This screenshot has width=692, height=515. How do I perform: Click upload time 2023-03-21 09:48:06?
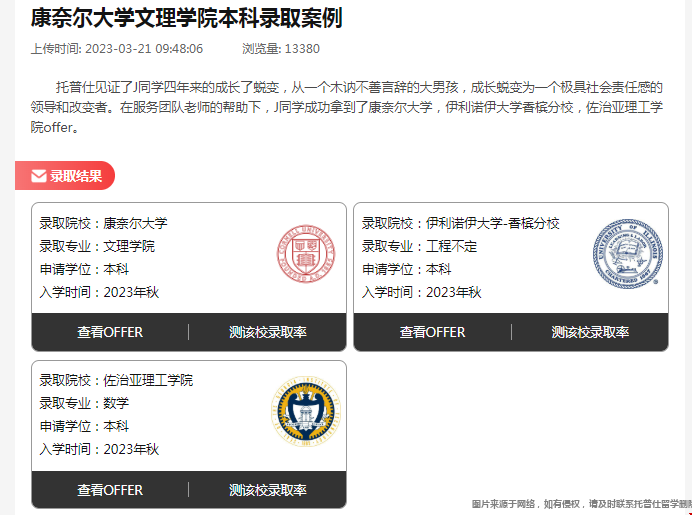[x=117, y=49]
